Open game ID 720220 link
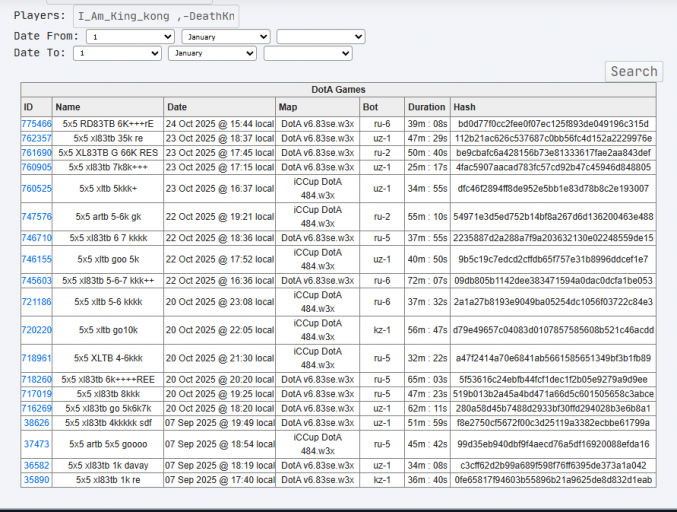This screenshot has width=677, height=512. click(36, 330)
